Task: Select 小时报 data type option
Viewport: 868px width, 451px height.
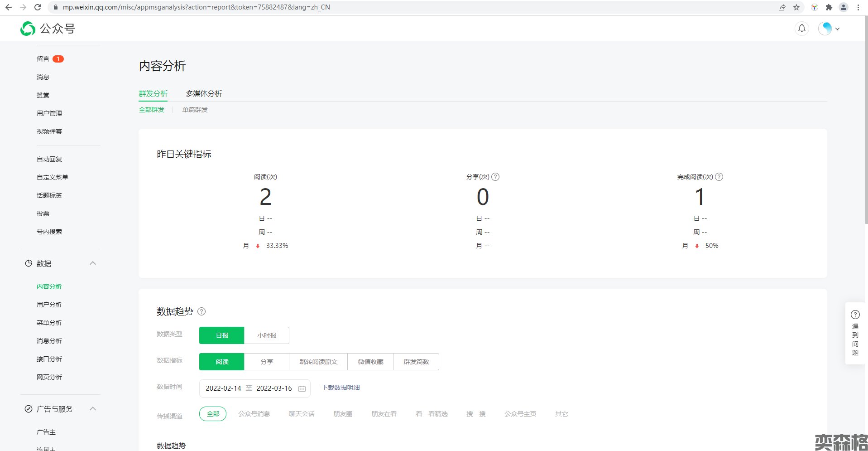Action: tap(267, 335)
